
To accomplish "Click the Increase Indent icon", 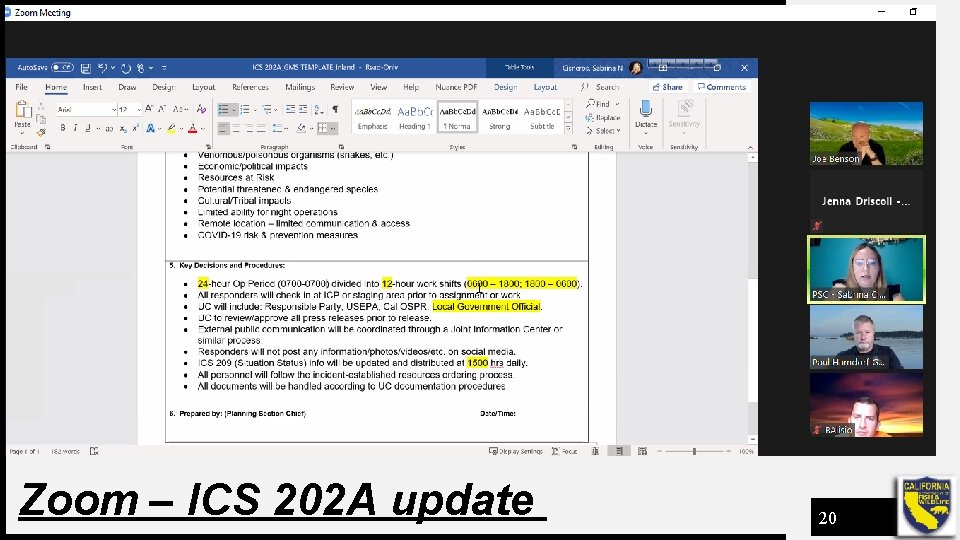I will pos(303,110).
